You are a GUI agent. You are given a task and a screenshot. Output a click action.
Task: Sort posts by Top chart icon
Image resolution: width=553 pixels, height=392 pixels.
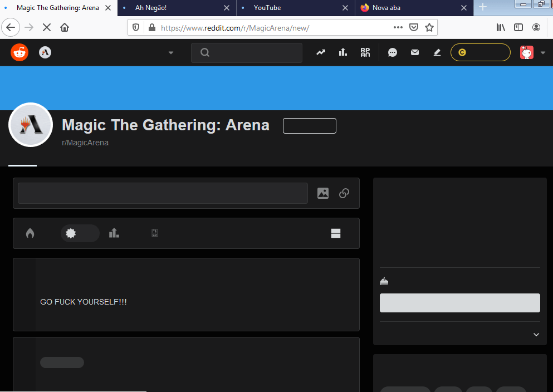[x=114, y=233]
